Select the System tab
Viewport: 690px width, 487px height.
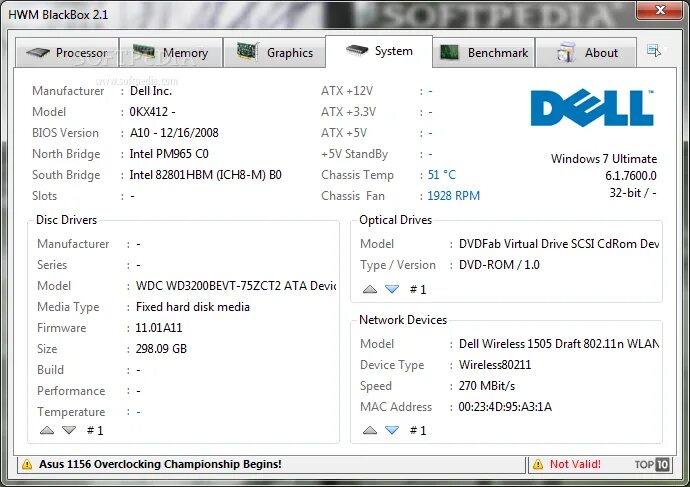click(x=379, y=51)
